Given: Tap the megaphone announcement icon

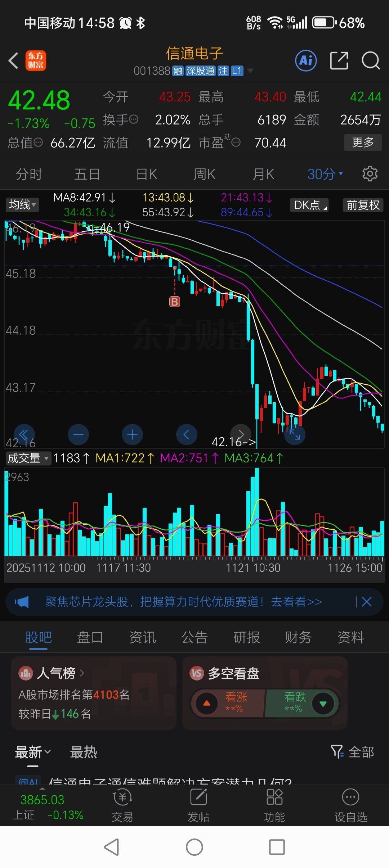Looking at the screenshot, I should tap(22, 602).
